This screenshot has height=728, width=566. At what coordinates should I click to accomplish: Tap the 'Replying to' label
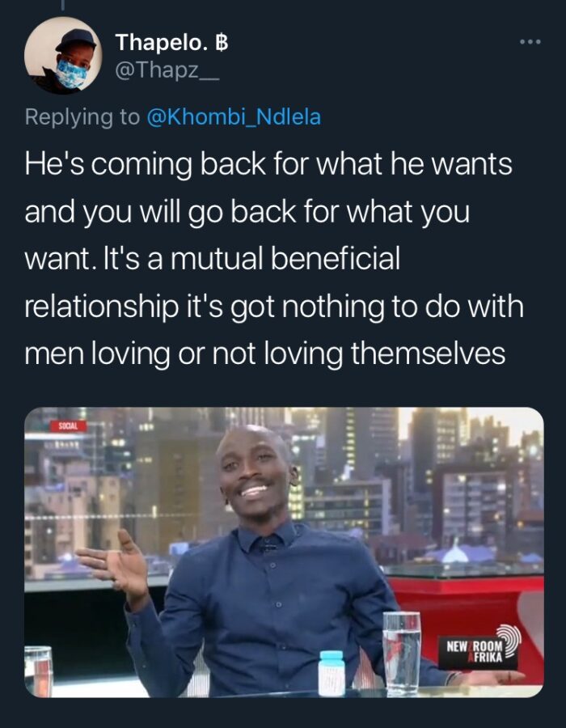(x=82, y=117)
